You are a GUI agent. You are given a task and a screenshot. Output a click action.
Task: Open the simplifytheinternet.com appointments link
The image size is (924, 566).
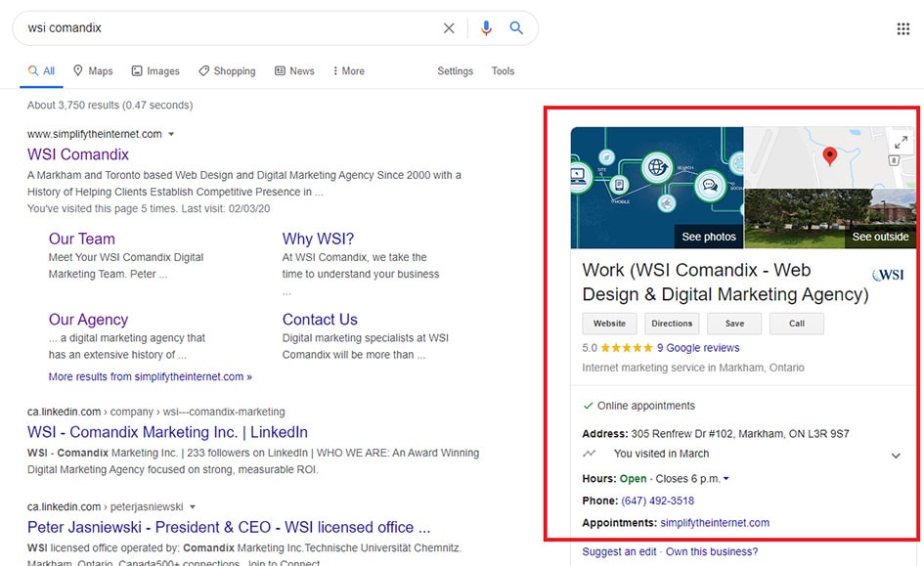715,522
